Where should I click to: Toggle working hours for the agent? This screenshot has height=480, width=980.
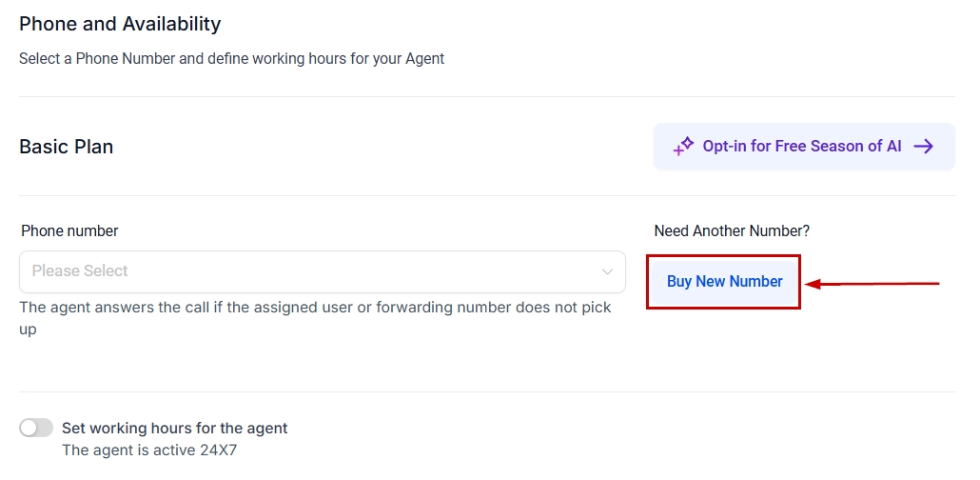coord(36,429)
